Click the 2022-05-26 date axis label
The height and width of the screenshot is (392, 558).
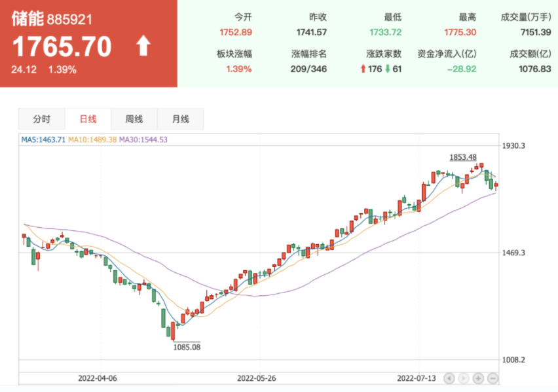[257, 378]
